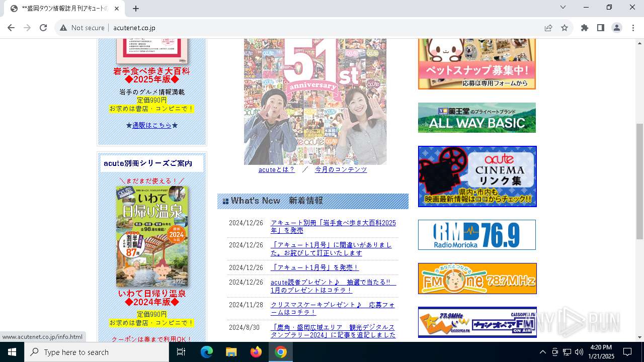Close the acutenet browser tab
The width and height of the screenshot is (644, 362).
click(x=117, y=9)
